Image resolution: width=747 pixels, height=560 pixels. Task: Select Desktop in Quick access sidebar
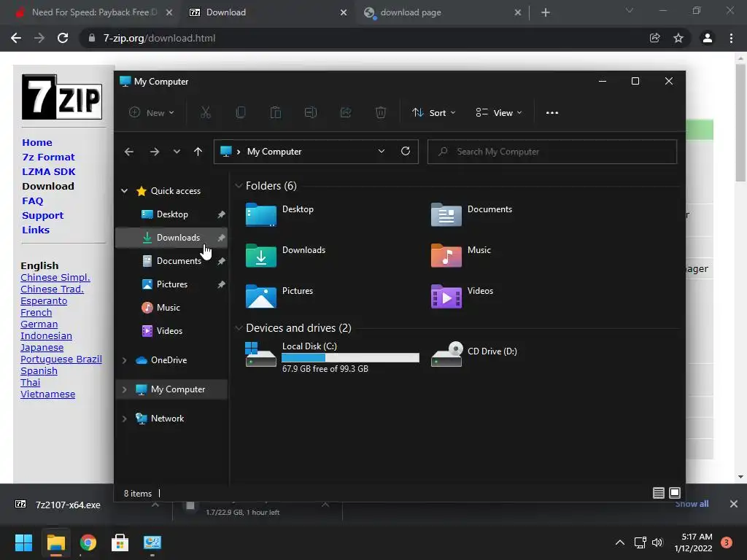click(171, 214)
